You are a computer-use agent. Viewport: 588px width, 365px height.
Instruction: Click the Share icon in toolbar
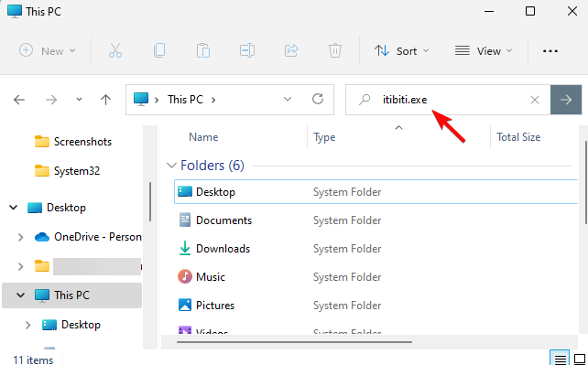coord(291,50)
